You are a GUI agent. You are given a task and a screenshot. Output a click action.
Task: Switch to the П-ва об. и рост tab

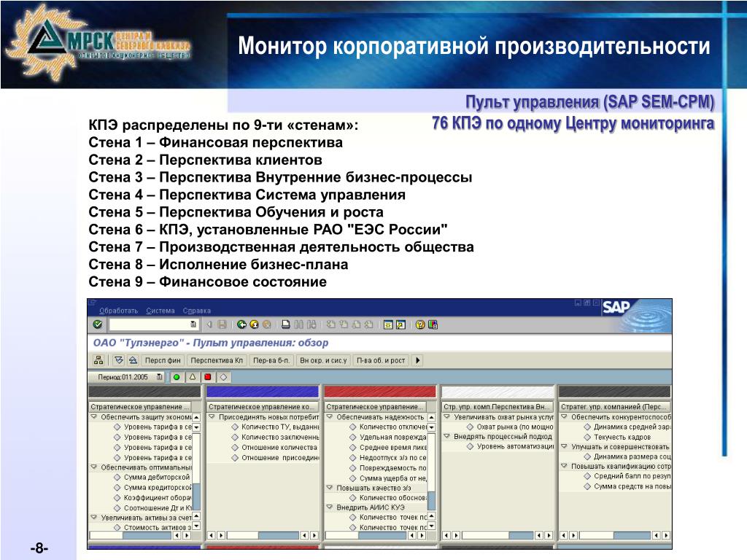[x=381, y=360]
